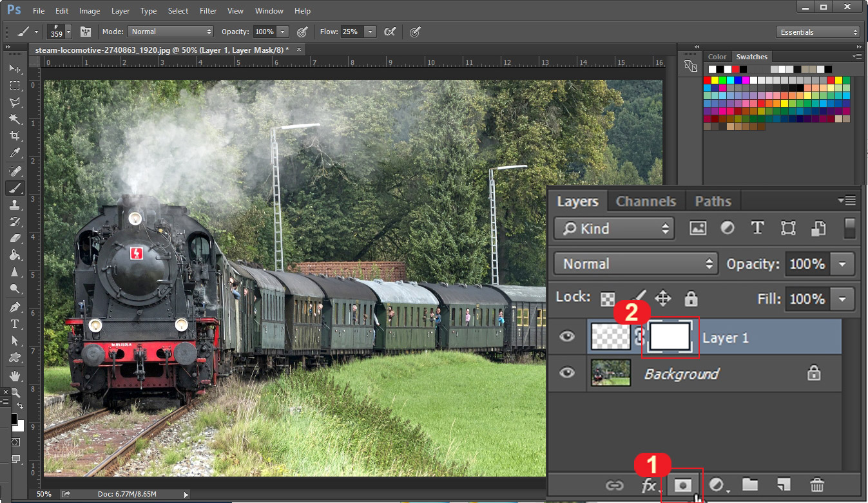Screen dimensions: 868x503
Task: Select the Horizontal Type tool
Action: pos(15,324)
